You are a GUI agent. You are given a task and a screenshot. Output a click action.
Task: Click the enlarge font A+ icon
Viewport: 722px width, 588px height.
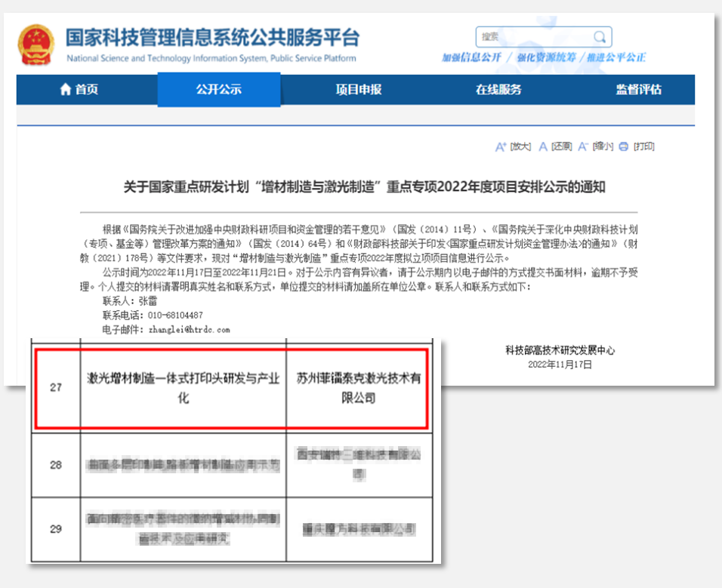click(501, 146)
